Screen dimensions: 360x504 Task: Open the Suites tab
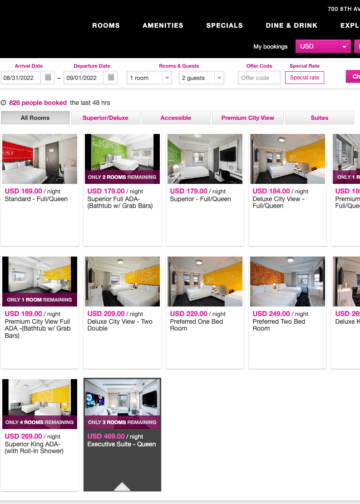(319, 118)
